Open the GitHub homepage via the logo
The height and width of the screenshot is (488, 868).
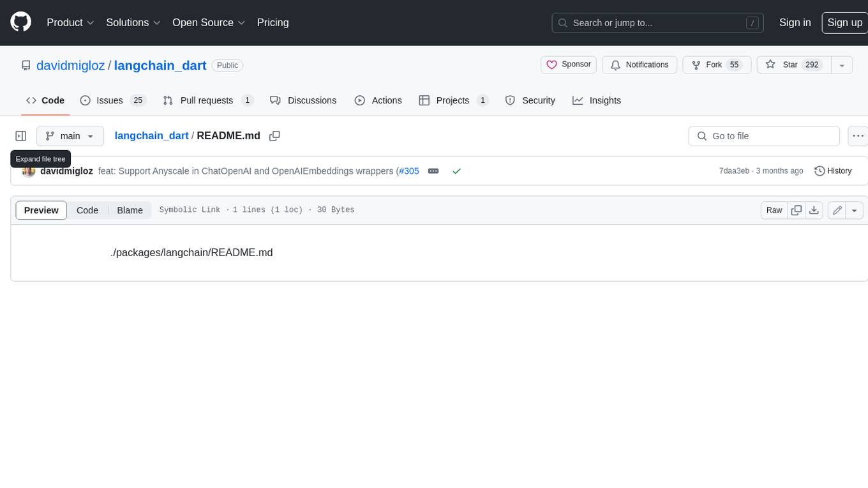tap(20, 22)
